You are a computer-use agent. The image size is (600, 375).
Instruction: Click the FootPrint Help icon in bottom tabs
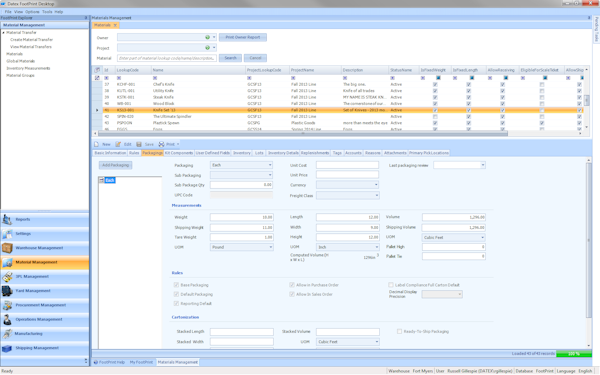(x=96, y=362)
